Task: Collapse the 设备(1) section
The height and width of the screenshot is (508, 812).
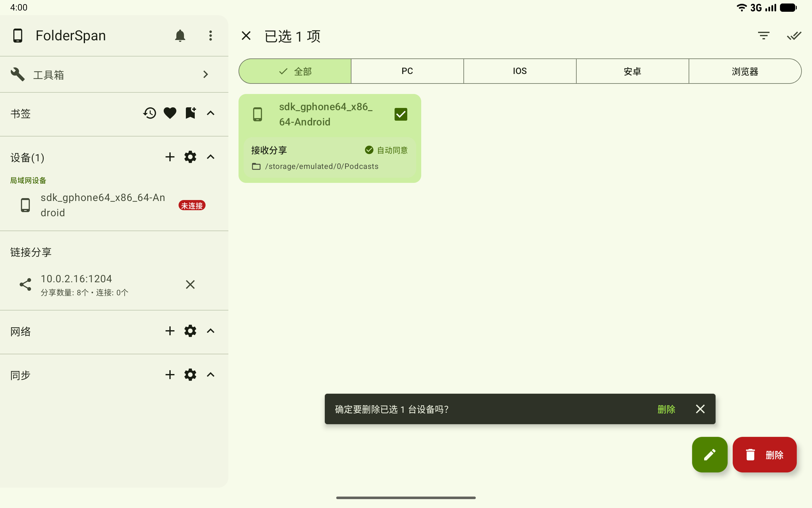Action: [210, 157]
